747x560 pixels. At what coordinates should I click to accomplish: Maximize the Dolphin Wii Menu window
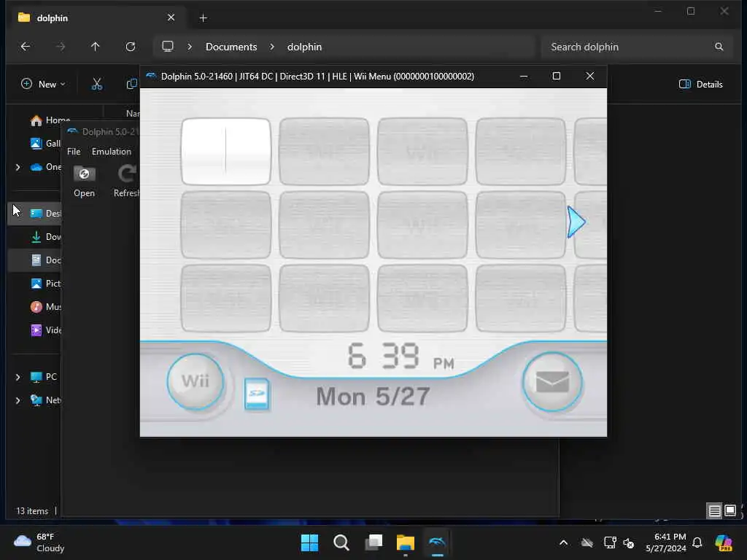557,76
